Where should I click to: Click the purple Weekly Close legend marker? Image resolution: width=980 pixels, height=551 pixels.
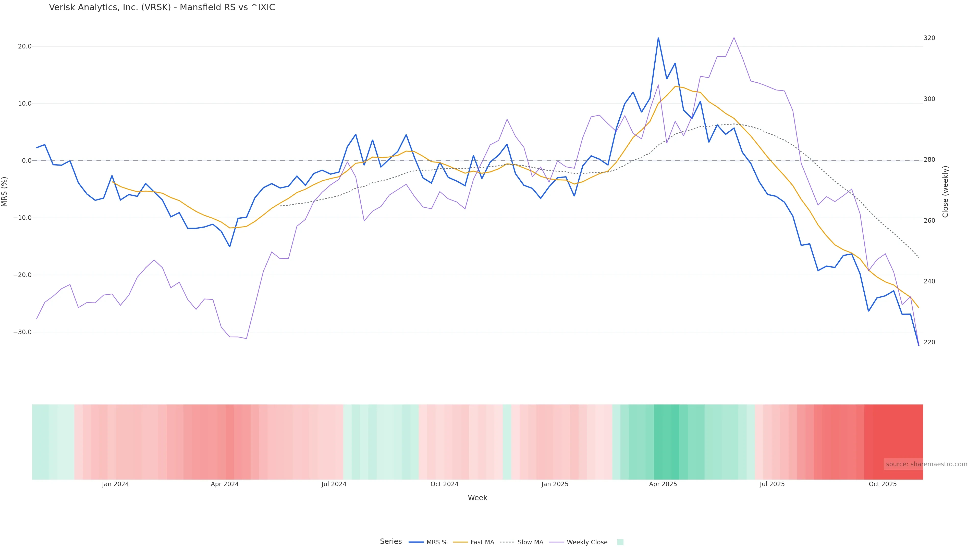click(557, 542)
